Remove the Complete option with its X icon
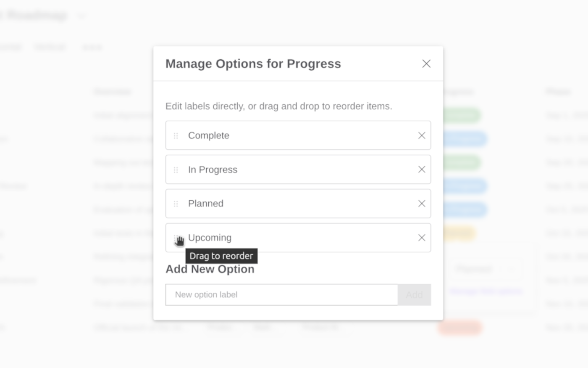Screen dimensions: 588x368 [x=422, y=135]
